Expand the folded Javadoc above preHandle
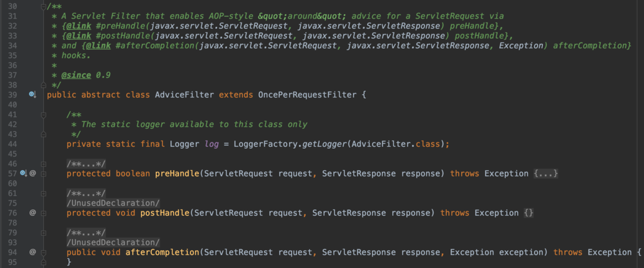The width and height of the screenshot is (644, 268). click(81, 164)
